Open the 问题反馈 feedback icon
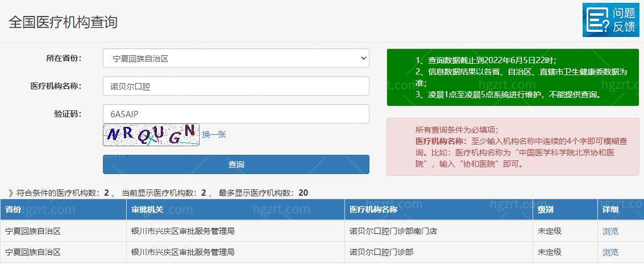This screenshot has height=264, width=644. 610,20
